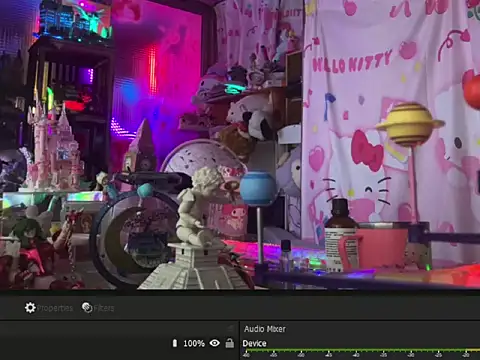The height and width of the screenshot is (360, 480).
Task: Click the webcam preview canvas
Action: (240, 144)
